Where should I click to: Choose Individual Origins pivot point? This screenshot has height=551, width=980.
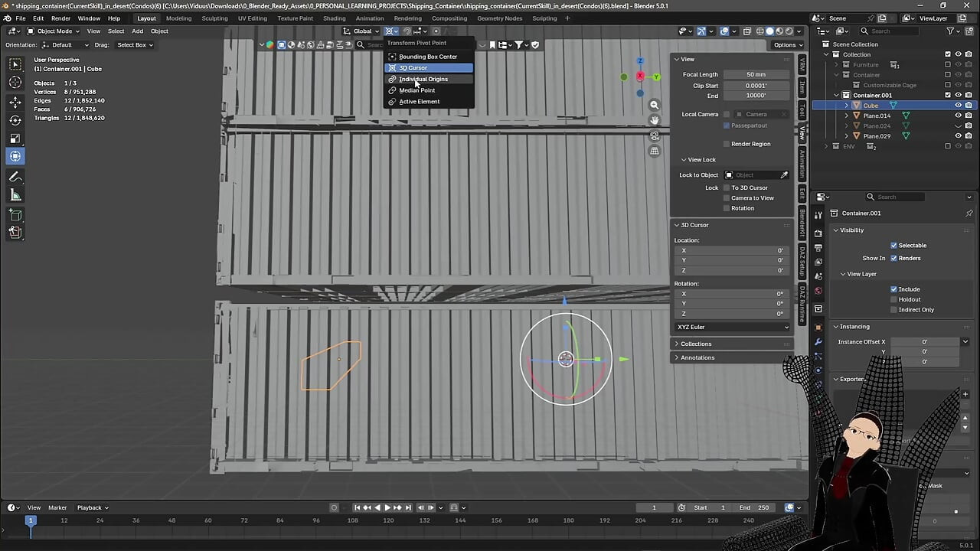click(428, 79)
